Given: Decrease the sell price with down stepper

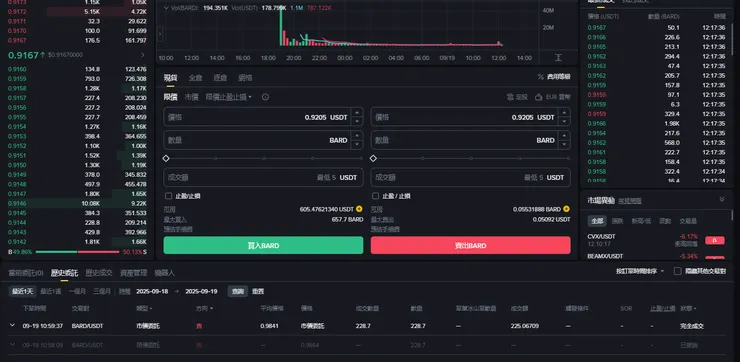Looking at the screenshot, I should [x=564, y=121].
